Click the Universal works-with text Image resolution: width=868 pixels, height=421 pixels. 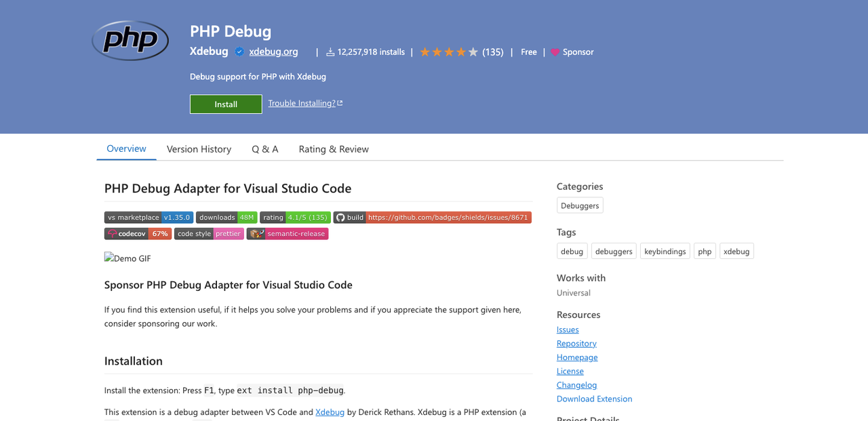(574, 293)
